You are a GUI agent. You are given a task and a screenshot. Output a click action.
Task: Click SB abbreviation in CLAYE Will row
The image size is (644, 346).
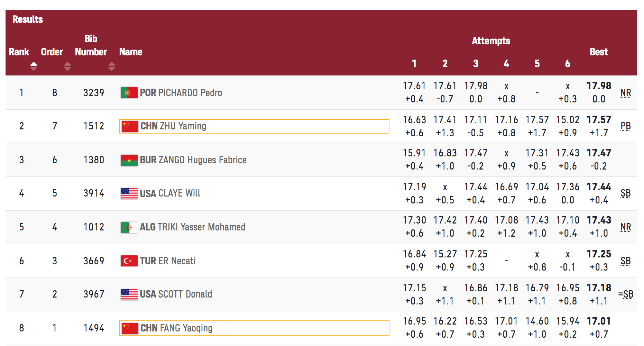(625, 193)
